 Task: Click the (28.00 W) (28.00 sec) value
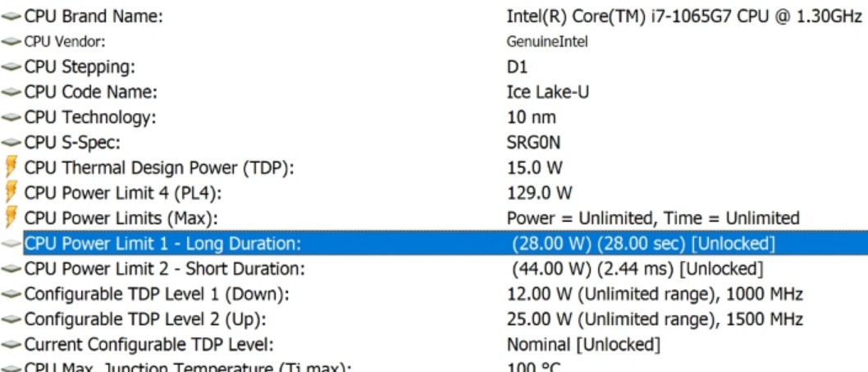pos(643,243)
